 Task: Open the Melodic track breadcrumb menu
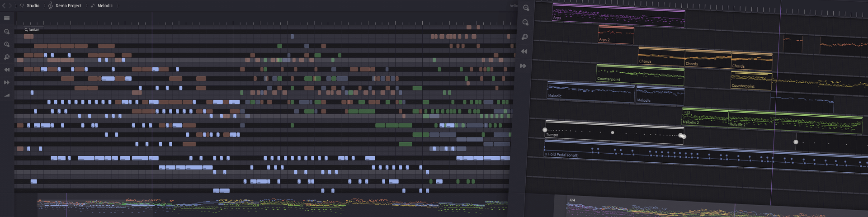click(104, 5)
